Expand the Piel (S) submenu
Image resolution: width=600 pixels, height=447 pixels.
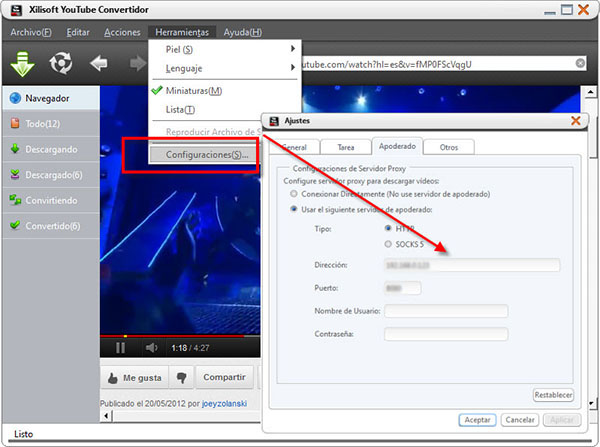click(224, 49)
